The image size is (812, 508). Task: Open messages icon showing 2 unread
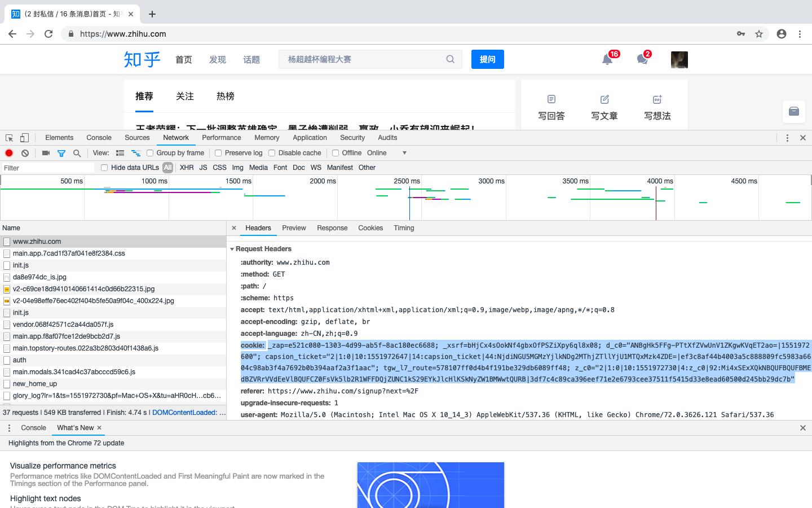click(642, 59)
